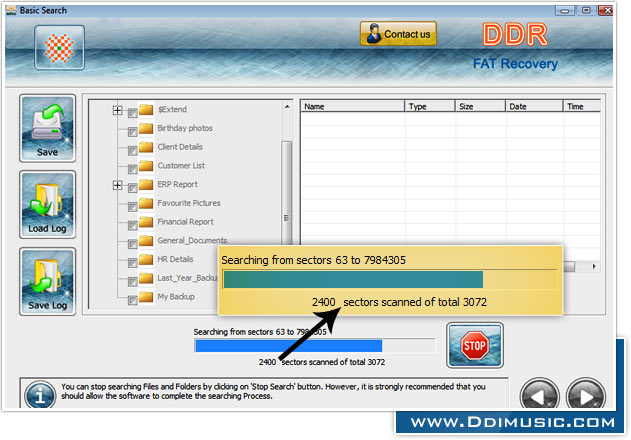Toggle the General_Documents checkbox
This screenshot has width=631, height=440.
[x=132, y=244]
